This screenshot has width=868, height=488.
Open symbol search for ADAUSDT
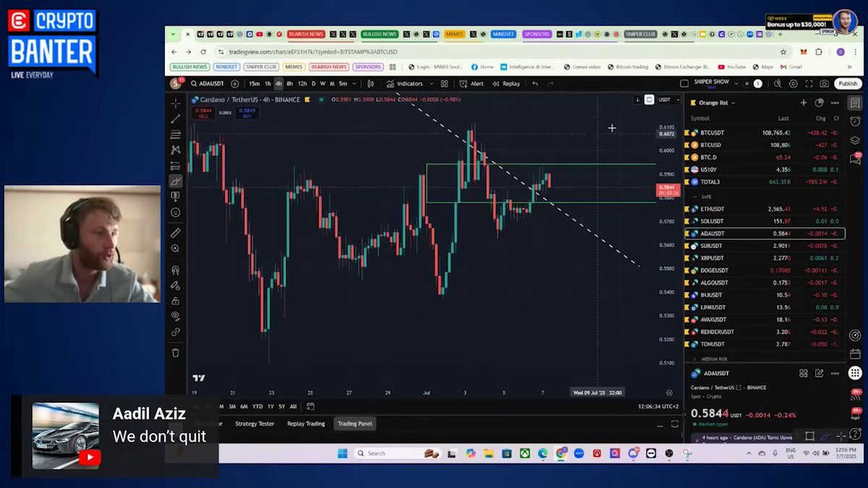tap(207, 84)
